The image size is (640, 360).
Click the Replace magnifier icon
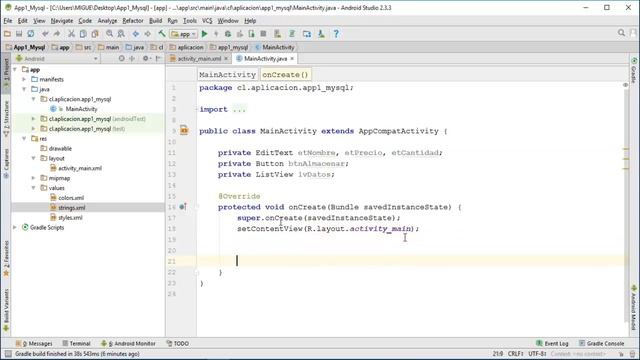(x=121, y=34)
